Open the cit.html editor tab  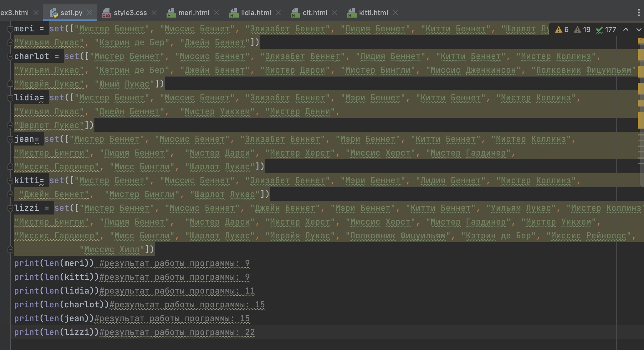315,13
